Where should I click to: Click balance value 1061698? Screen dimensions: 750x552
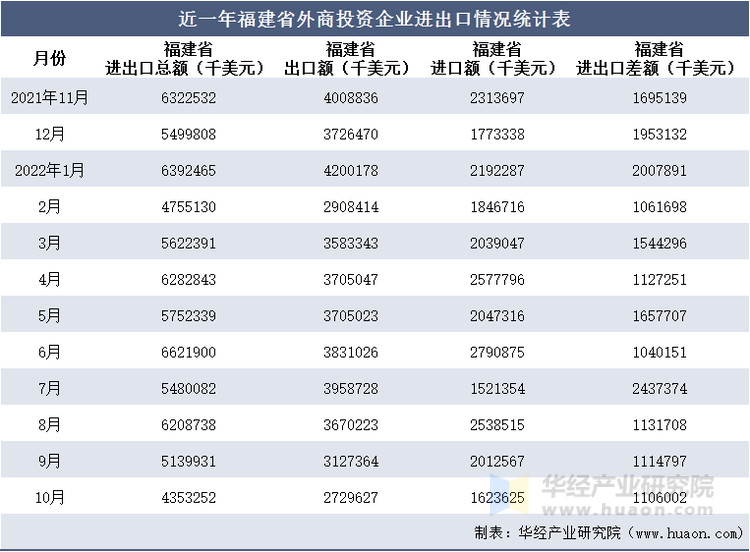pos(660,207)
